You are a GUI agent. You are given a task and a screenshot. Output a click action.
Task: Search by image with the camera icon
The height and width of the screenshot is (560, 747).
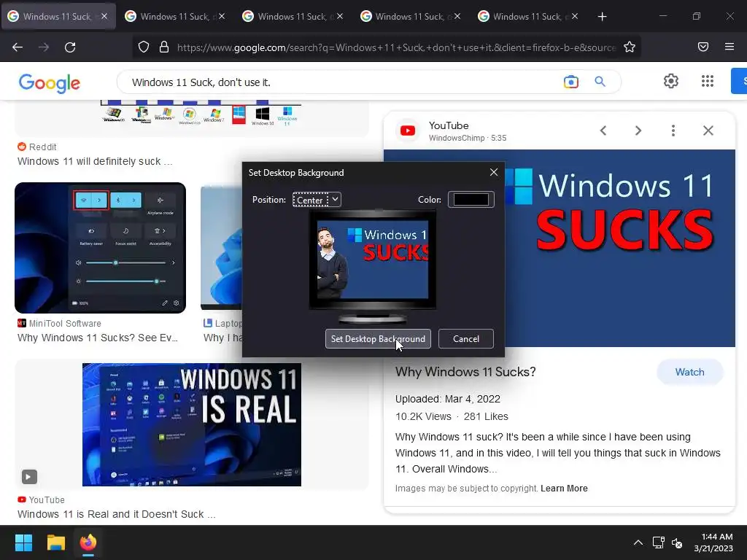(570, 82)
